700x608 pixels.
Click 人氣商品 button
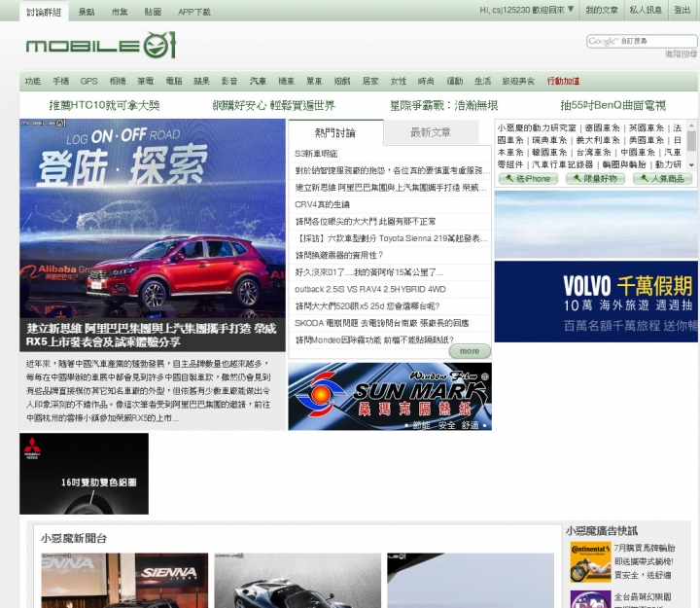pos(662,179)
